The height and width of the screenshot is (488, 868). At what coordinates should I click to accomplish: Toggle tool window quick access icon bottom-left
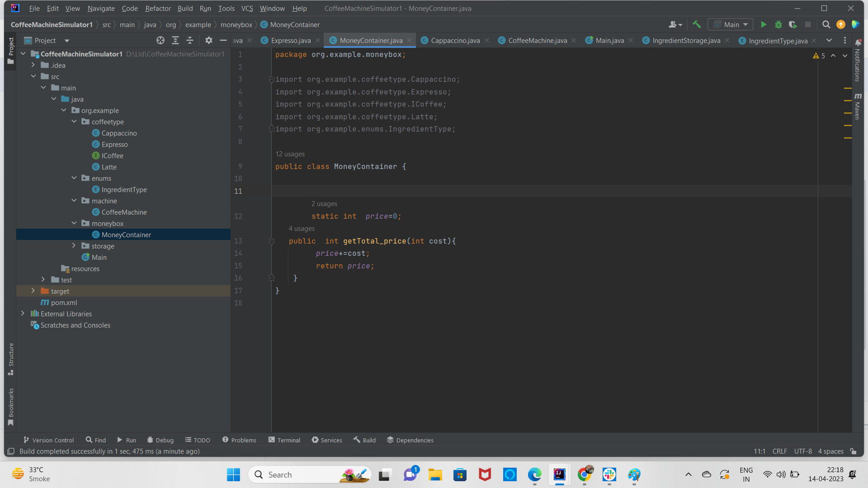point(11,451)
